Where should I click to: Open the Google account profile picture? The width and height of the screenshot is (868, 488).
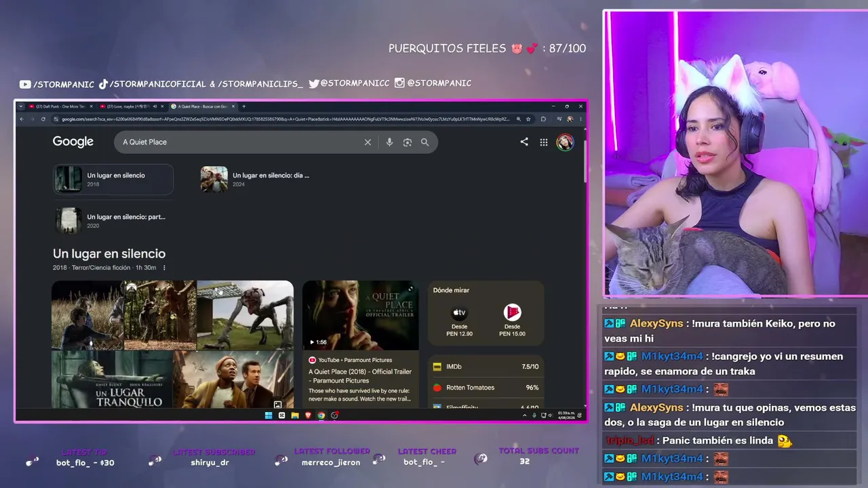(565, 142)
